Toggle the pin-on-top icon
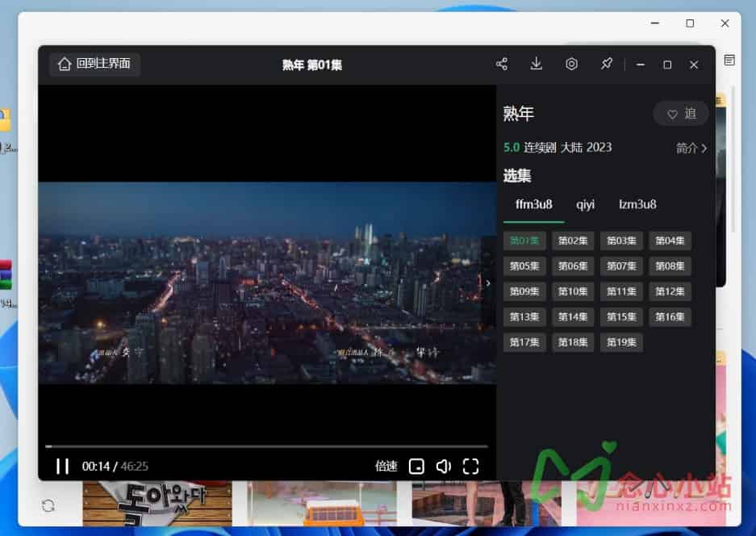 point(606,63)
